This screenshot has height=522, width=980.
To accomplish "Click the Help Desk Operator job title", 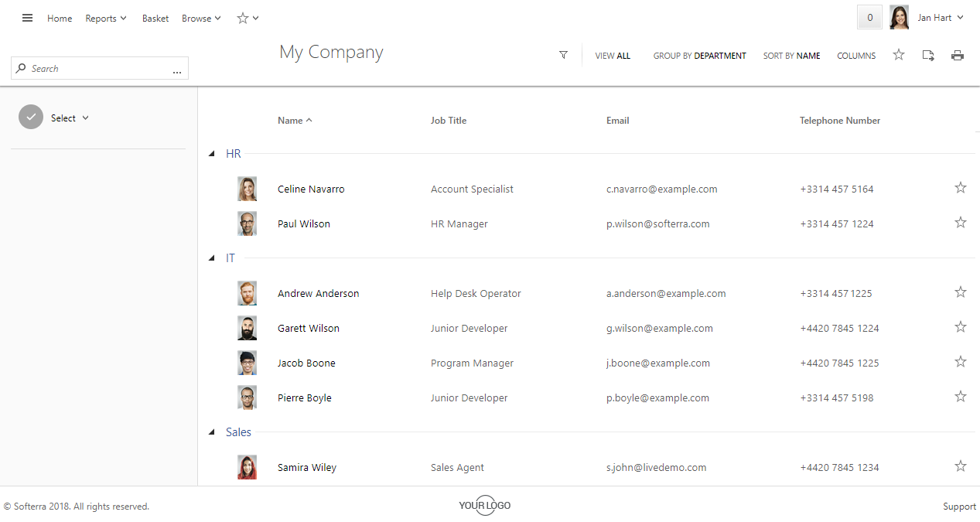I will pos(476,294).
